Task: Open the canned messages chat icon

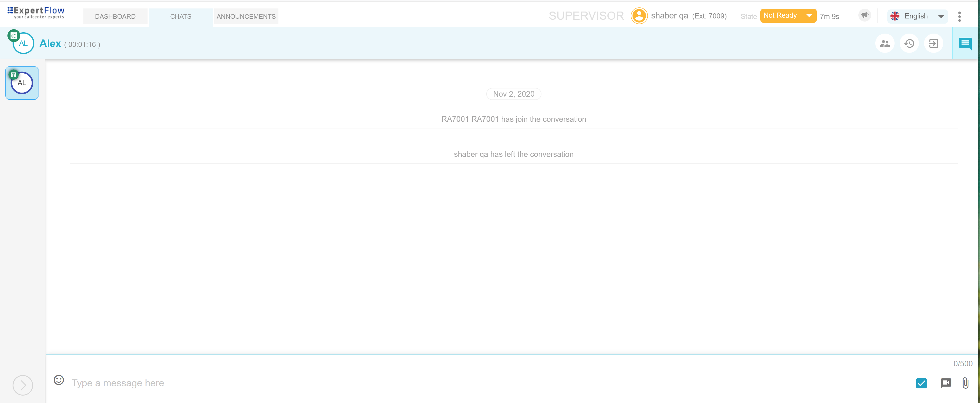Action: [946, 383]
